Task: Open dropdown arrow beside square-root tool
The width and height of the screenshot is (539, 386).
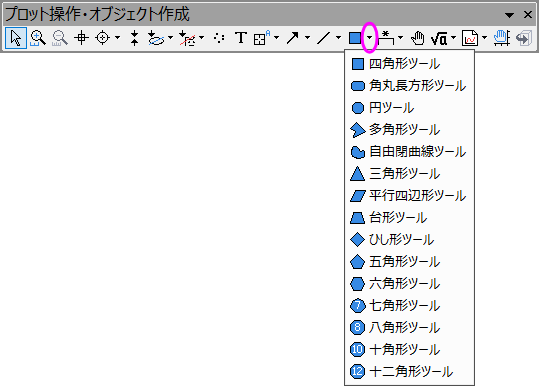Action: [453, 38]
